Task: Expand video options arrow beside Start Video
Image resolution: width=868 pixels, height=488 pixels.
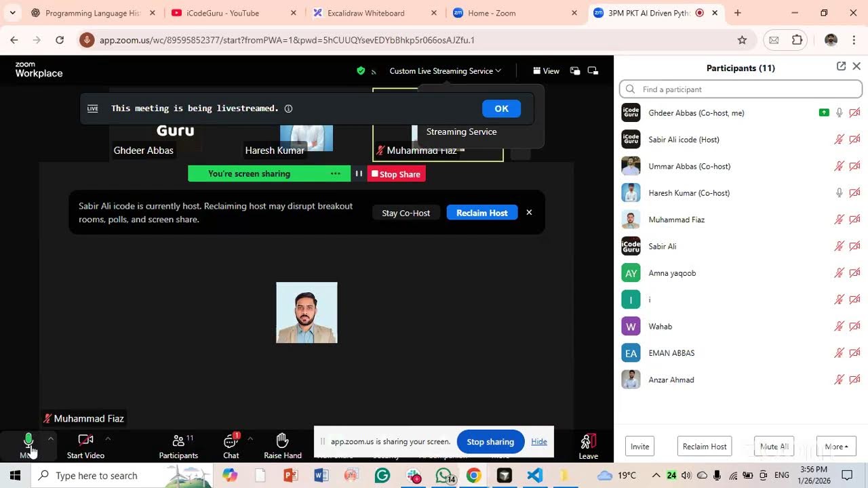Action: 107,439
